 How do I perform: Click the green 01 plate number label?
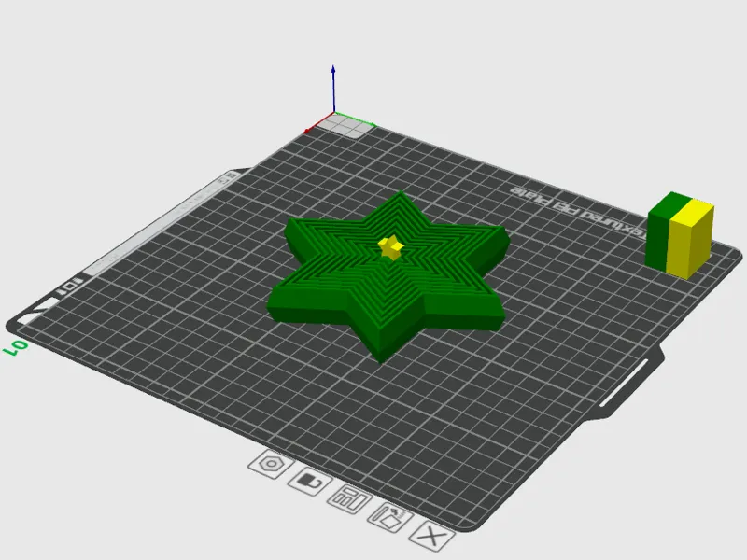[x=16, y=348]
